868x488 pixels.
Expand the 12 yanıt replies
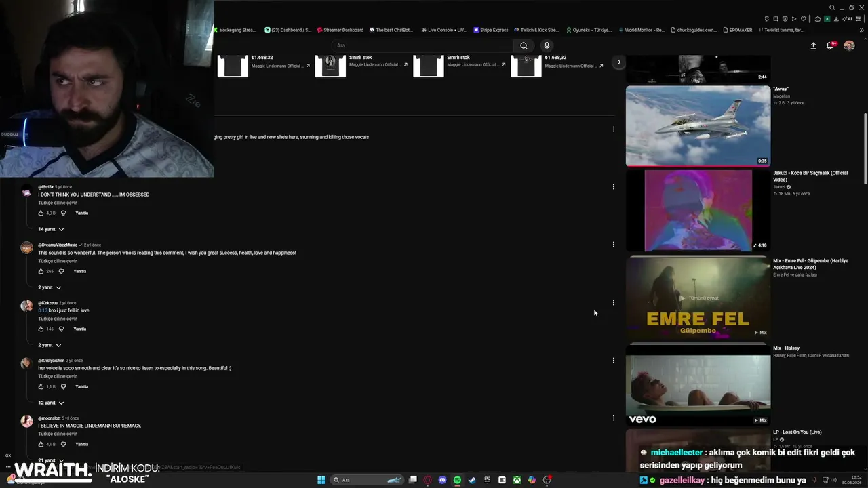pyautogui.click(x=51, y=403)
